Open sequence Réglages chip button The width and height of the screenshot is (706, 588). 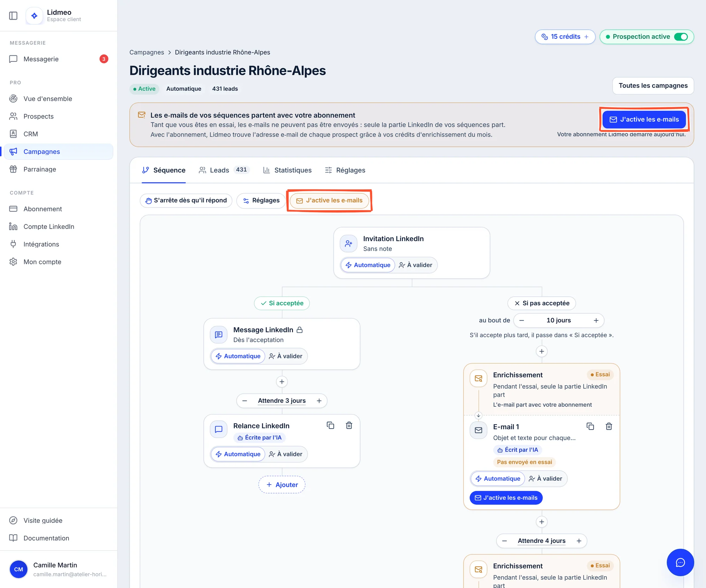click(x=261, y=200)
